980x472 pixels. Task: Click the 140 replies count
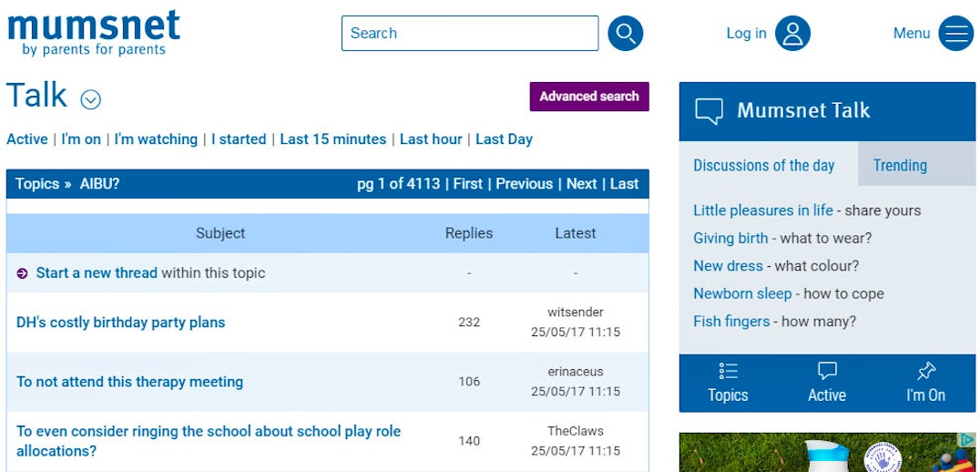[469, 441]
